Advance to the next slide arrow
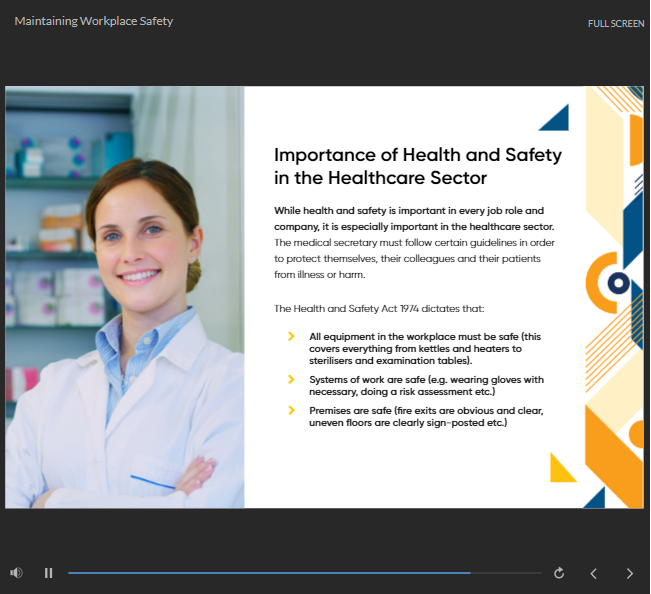651x594 pixels. tap(629, 573)
